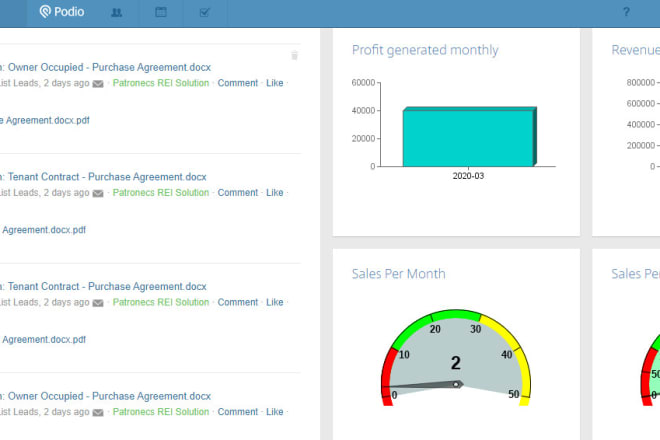Comment on the first Tenant Contract post

tap(238, 192)
